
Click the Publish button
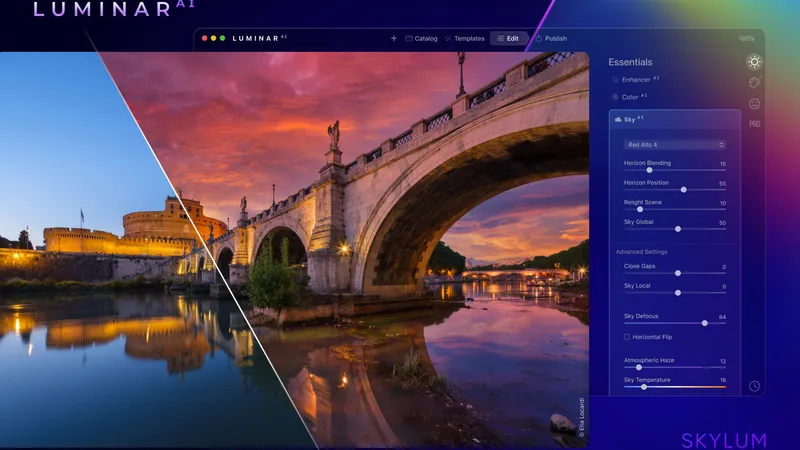coord(551,38)
